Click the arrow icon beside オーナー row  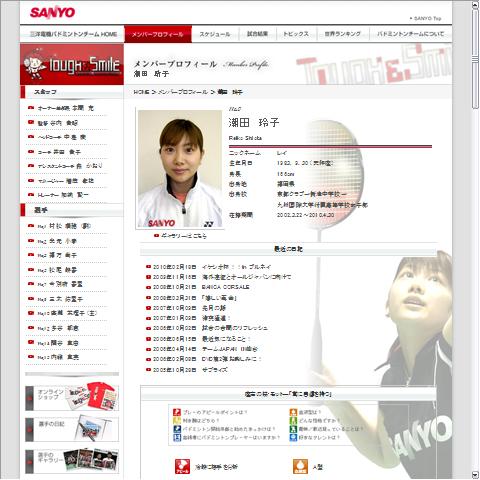coord(31,108)
